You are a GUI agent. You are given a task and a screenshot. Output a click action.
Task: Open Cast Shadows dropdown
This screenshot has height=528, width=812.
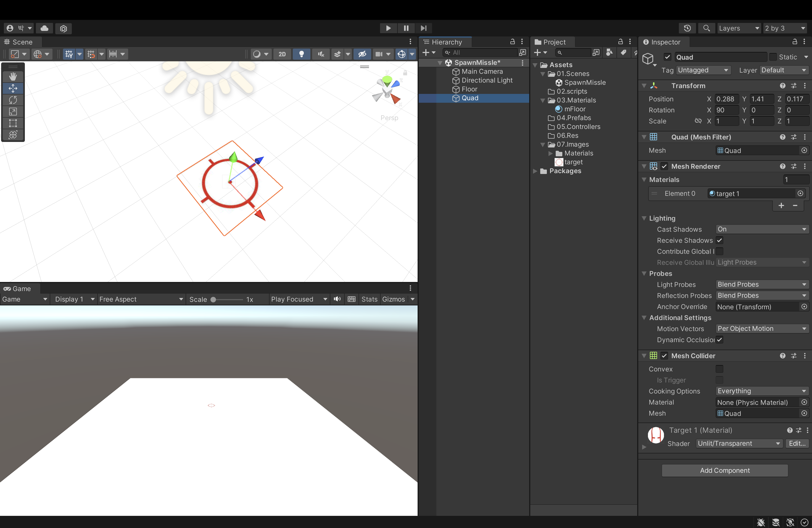[x=762, y=229]
